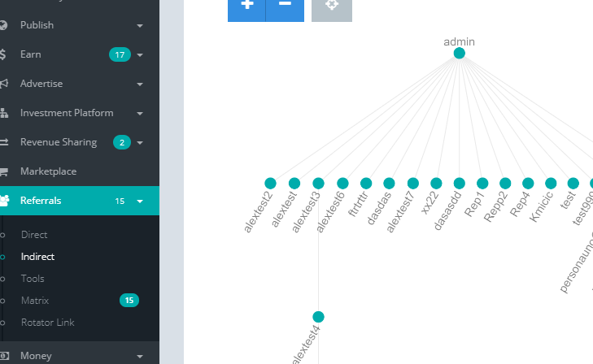The height and width of the screenshot is (364, 593).
Task: Select the xx22 node circle
Action: tap(436, 184)
